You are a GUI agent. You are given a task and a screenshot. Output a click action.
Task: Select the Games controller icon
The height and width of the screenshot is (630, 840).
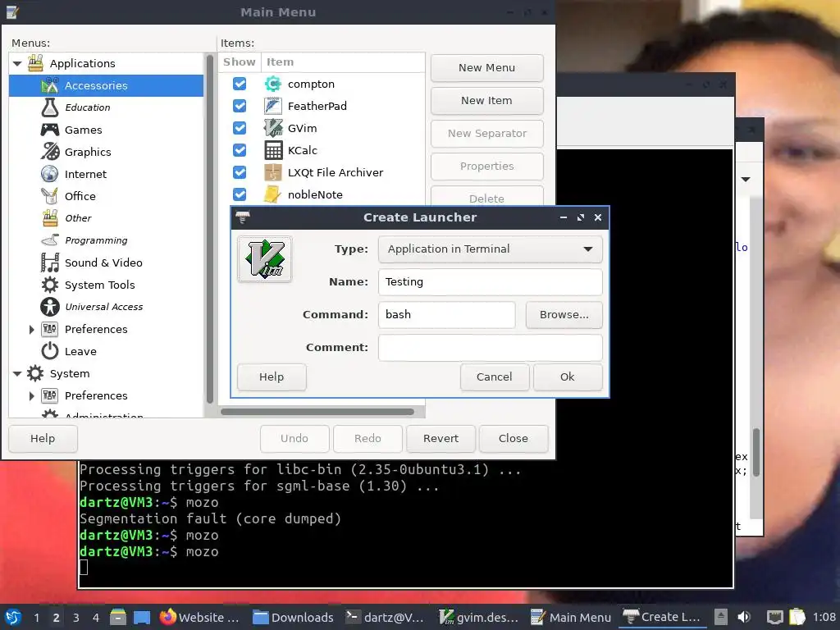tap(50, 130)
